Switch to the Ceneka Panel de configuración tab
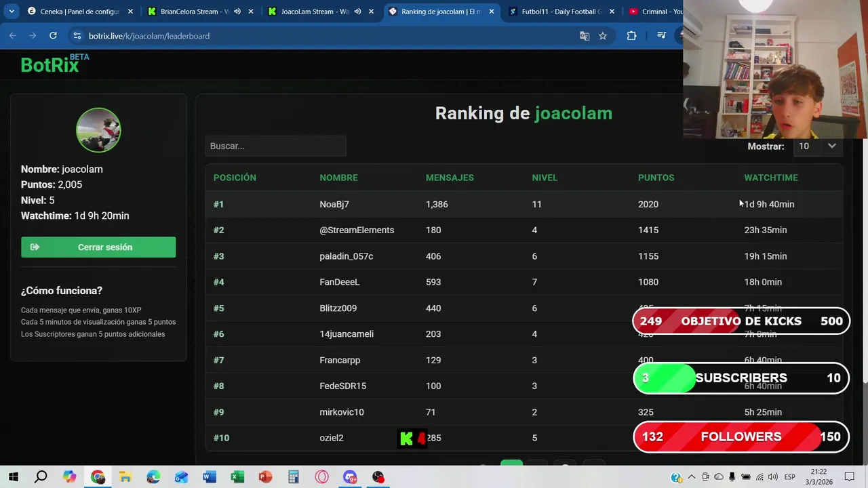This screenshot has height=488, width=868. click(x=79, y=12)
